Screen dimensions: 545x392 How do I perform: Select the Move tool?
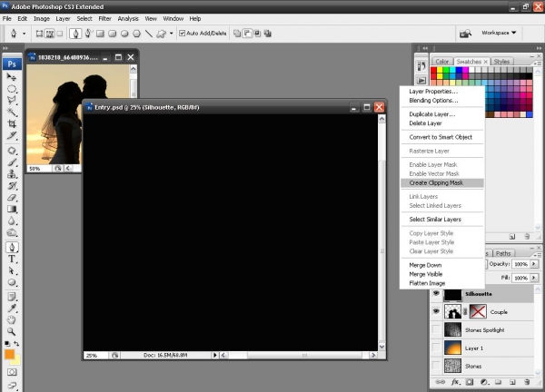(12, 77)
